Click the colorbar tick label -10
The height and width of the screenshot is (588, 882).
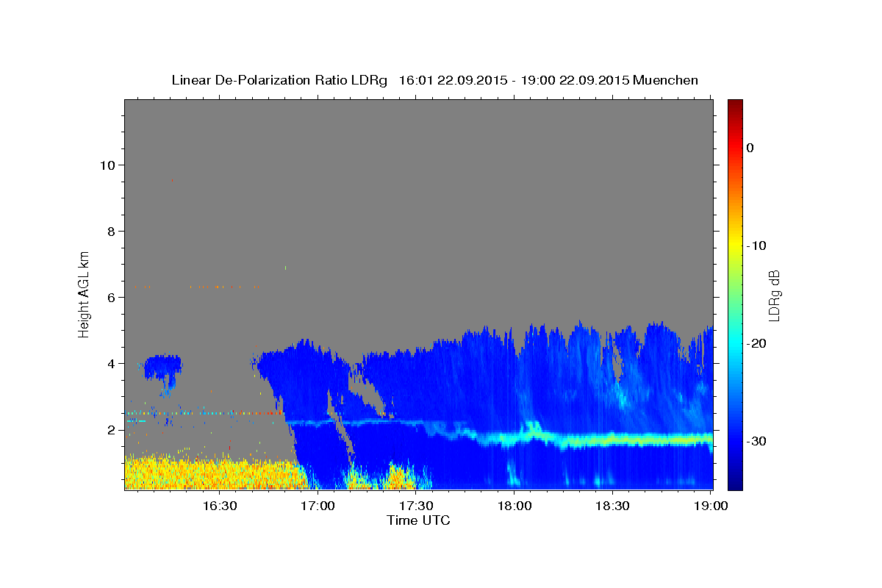(x=756, y=245)
